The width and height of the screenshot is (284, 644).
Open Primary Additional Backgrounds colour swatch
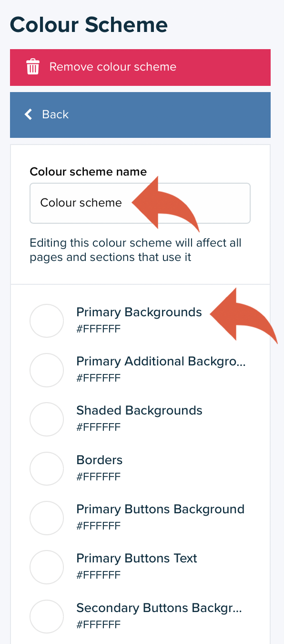point(47,370)
